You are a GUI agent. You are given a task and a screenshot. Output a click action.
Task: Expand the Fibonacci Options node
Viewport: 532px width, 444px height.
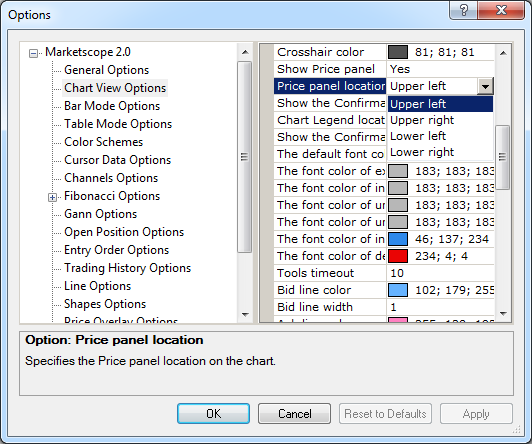point(52,197)
